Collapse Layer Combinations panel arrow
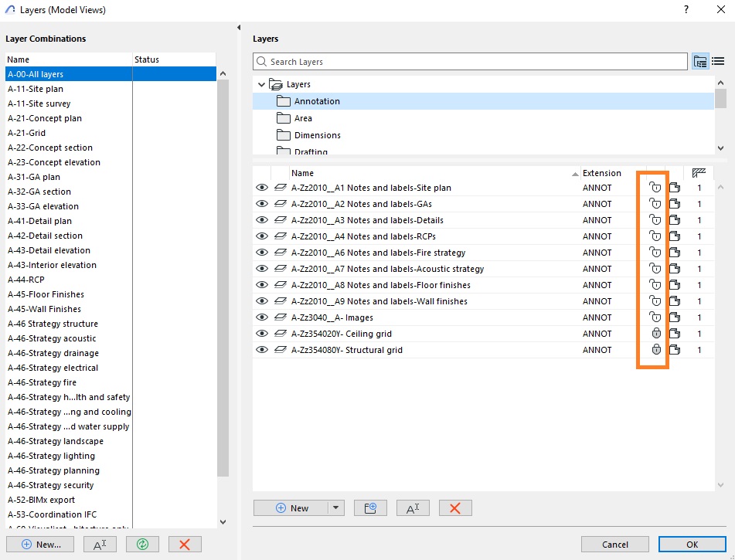Screen dimensions: 735x560 coord(239,28)
